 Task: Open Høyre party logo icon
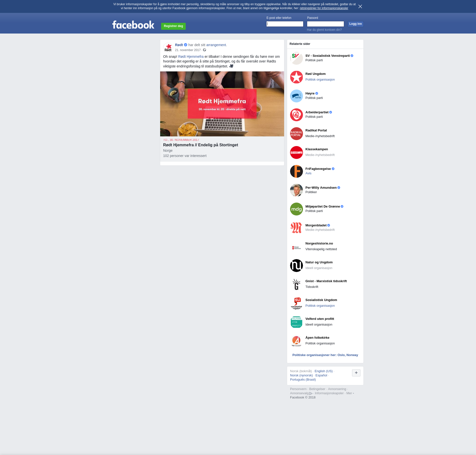click(296, 96)
